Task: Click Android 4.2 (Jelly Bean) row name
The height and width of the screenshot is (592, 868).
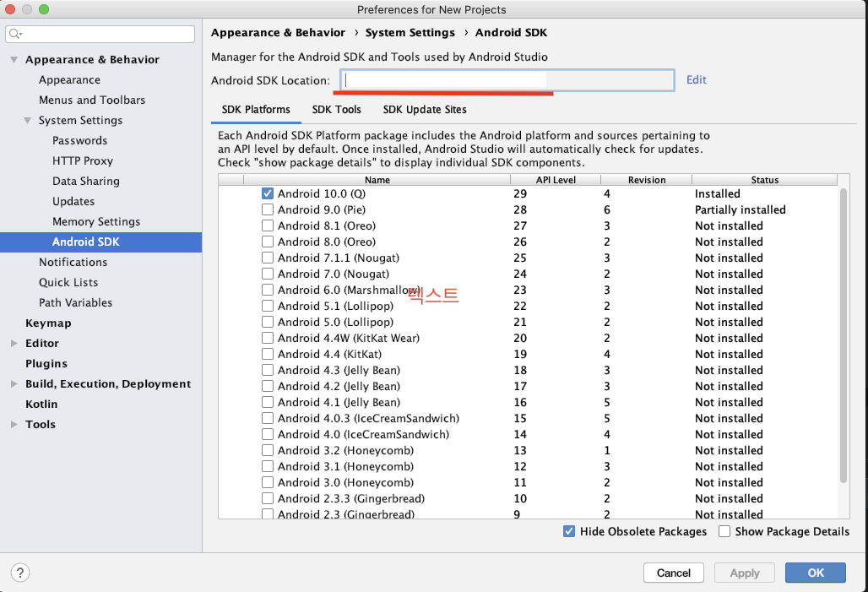Action: click(x=339, y=386)
